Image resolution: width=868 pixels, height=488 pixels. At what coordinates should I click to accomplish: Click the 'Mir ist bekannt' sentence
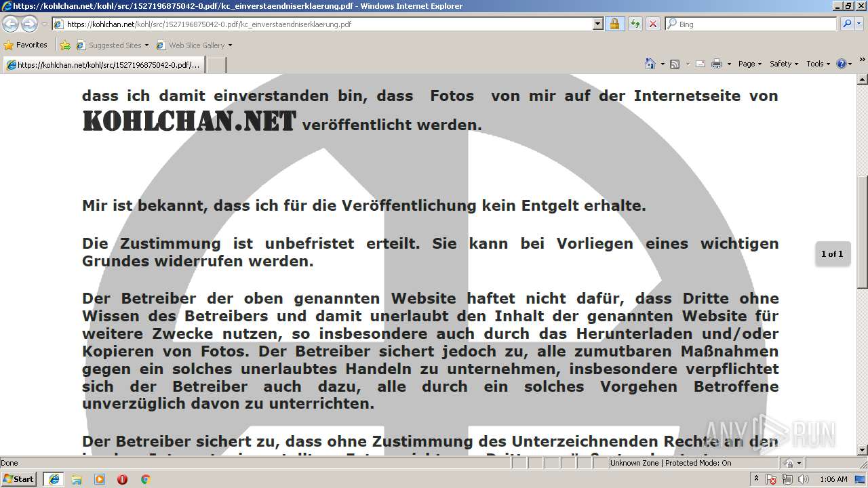coord(364,205)
